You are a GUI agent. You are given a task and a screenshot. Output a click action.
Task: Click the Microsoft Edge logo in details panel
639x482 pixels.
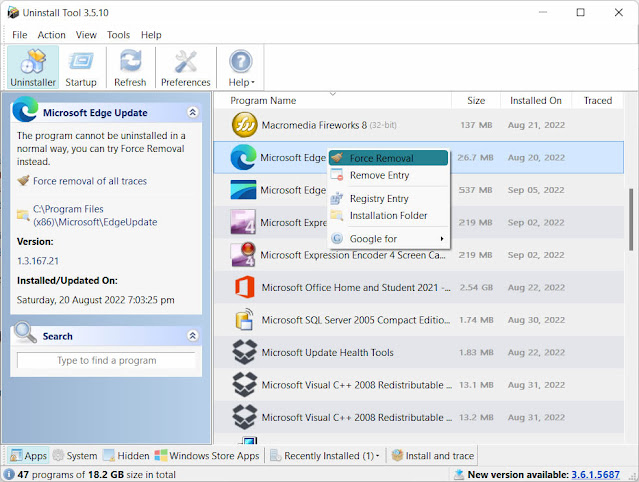25,109
